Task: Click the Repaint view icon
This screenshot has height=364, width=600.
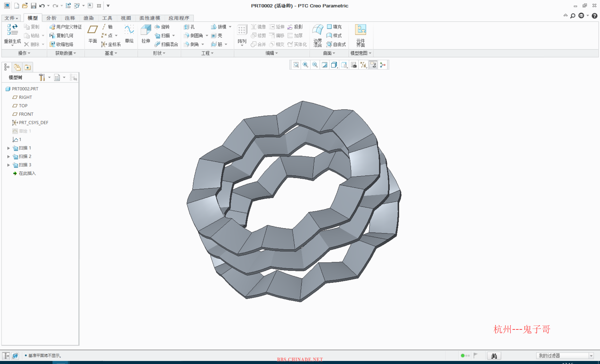Action: [x=325, y=65]
